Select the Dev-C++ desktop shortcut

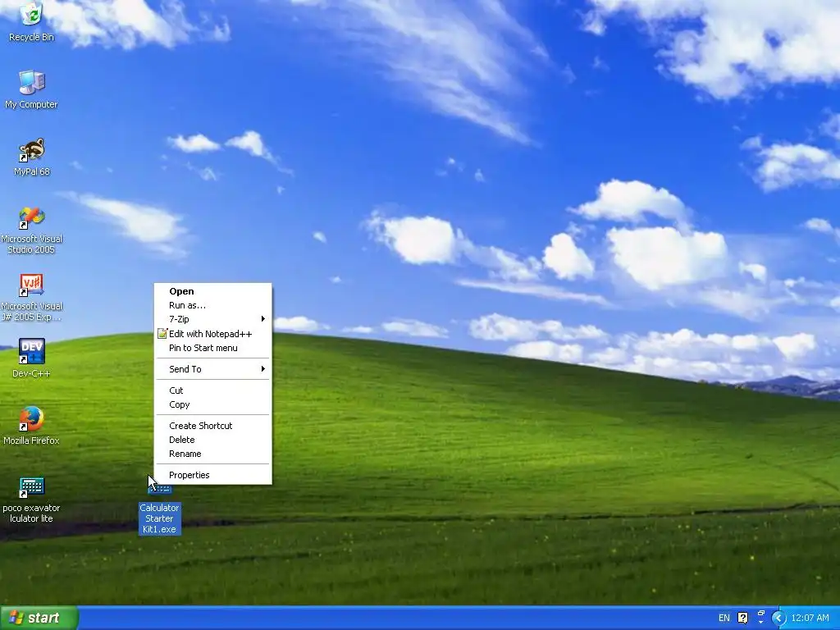tap(32, 358)
